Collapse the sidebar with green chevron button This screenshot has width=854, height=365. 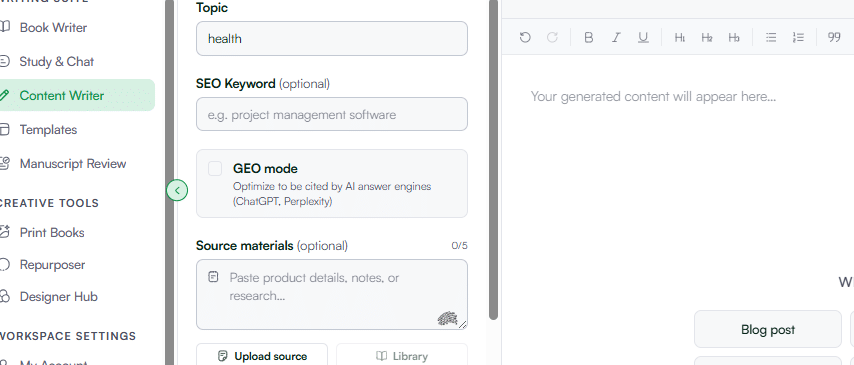[x=177, y=190]
